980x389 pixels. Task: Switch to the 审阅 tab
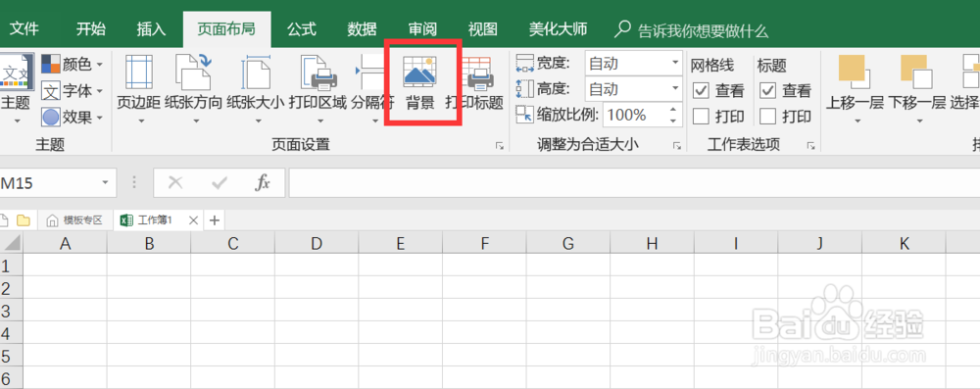[422, 29]
